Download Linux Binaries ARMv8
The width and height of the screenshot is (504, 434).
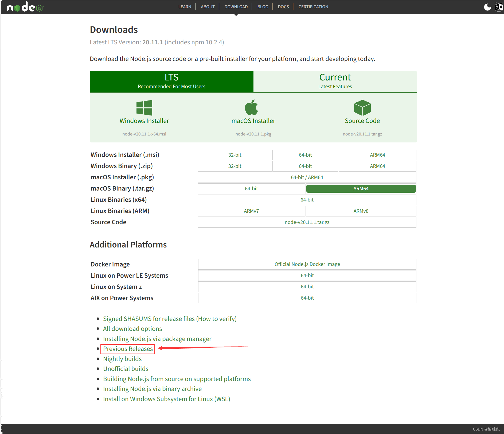(361, 211)
